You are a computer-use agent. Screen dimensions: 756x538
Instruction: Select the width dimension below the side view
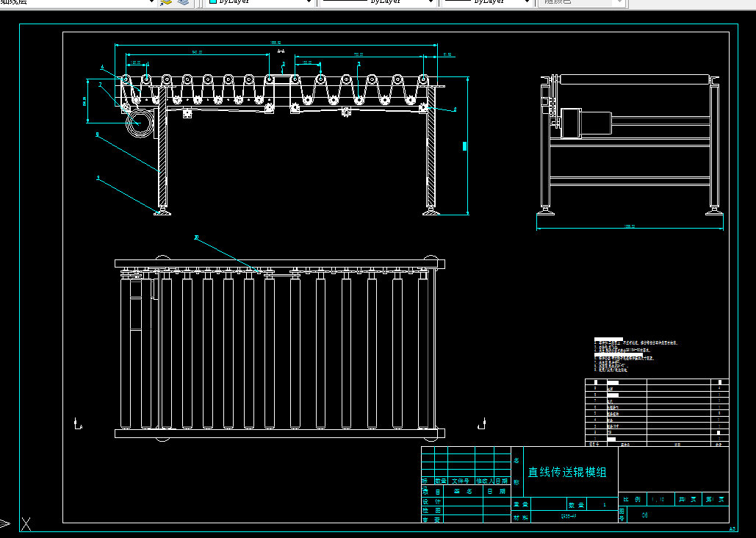pyautogui.click(x=630, y=227)
